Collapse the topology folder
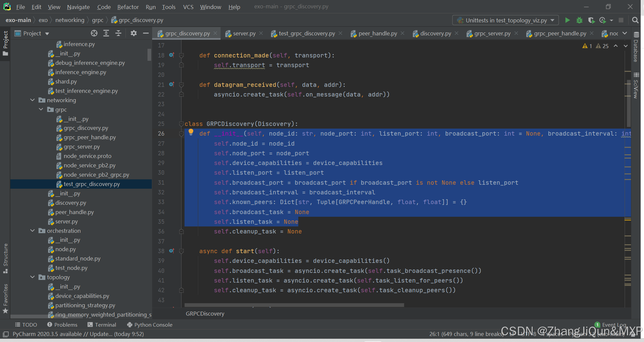The width and height of the screenshot is (644, 342). click(x=32, y=277)
